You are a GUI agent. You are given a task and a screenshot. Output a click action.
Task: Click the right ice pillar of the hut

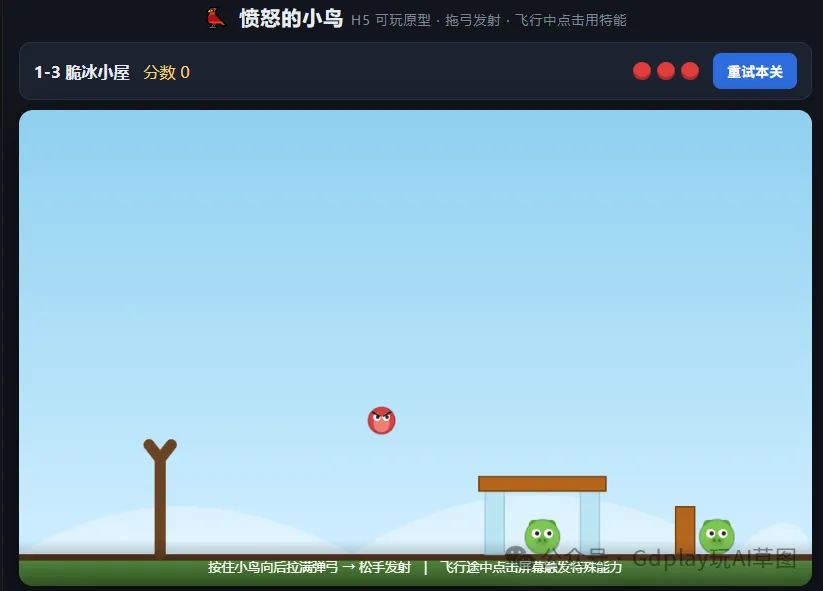click(x=590, y=523)
